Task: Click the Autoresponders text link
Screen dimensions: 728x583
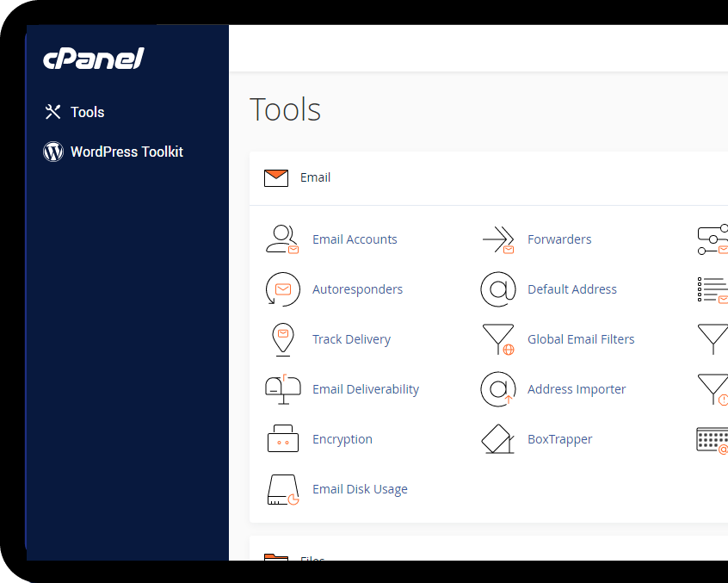Action: (x=357, y=289)
